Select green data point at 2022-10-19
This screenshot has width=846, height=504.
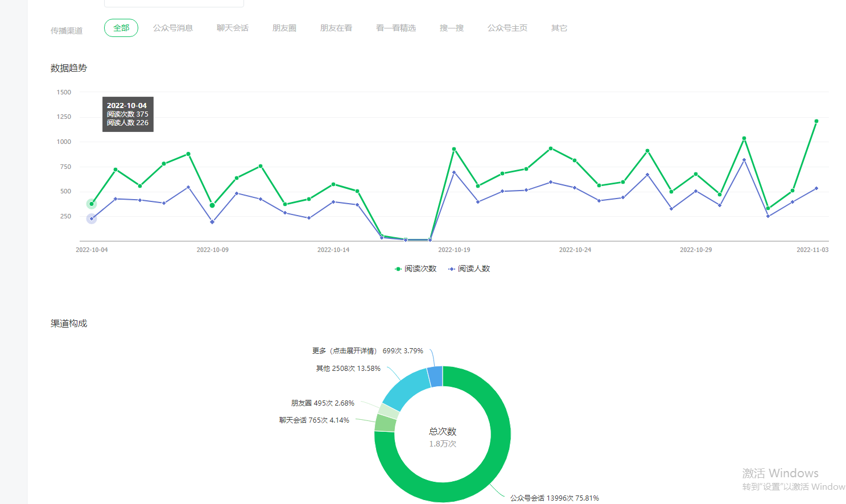coord(454,149)
